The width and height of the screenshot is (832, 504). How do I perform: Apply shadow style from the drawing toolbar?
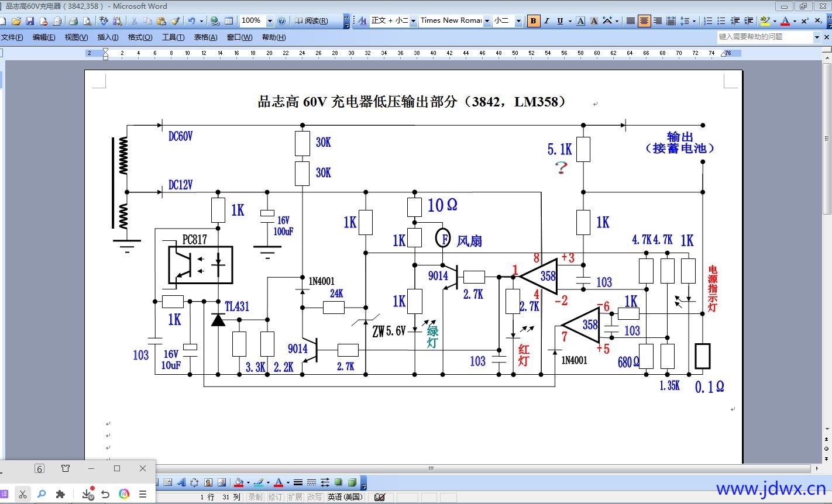coord(338,482)
